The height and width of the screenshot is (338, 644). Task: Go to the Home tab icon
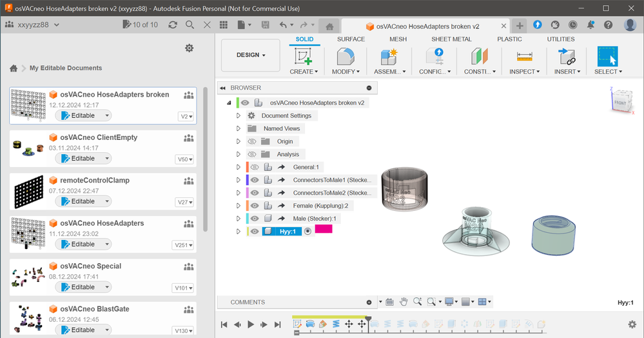329,26
